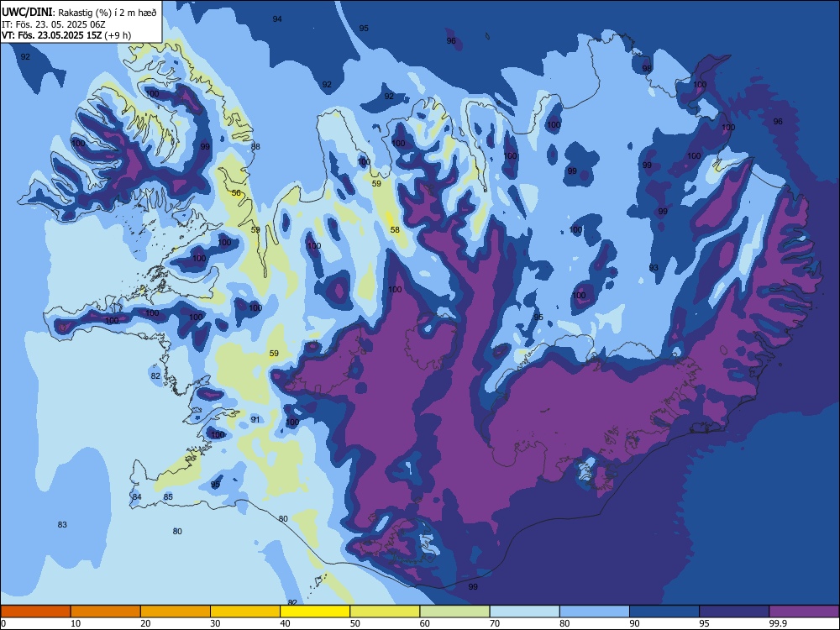Click the legend label '40'
Image resolution: width=840 pixels, height=630 pixels.
click(285, 623)
